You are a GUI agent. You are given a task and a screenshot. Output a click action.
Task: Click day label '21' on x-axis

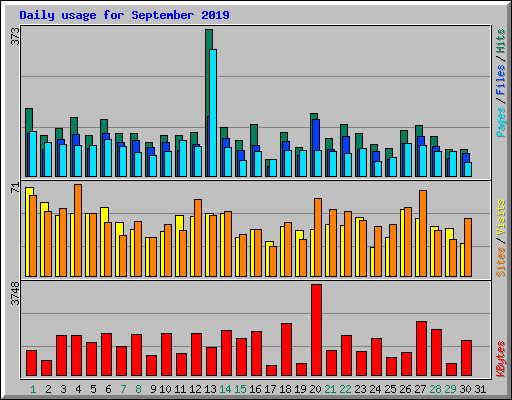pyautogui.click(x=330, y=389)
